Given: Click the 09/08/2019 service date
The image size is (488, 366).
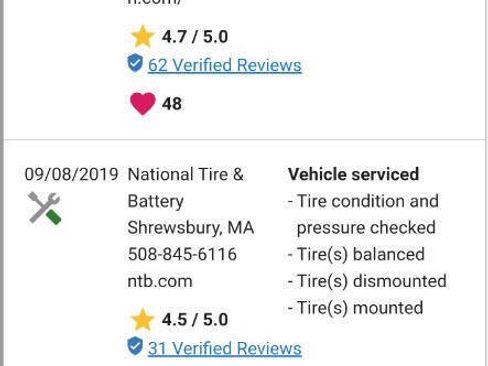Looking at the screenshot, I should pyautogui.click(x=71, y=174).
